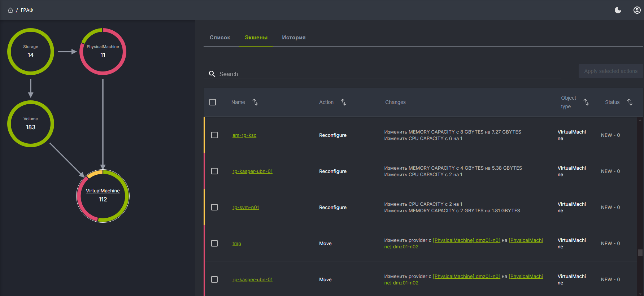Click the search magnifier icon

pos(212,74)
